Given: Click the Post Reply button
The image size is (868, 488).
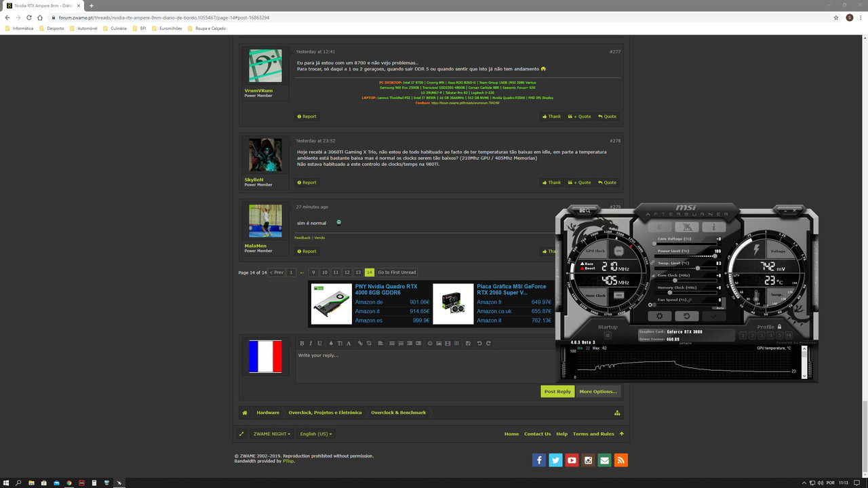Looking at the screenshot, I should [x=557, y=391].
